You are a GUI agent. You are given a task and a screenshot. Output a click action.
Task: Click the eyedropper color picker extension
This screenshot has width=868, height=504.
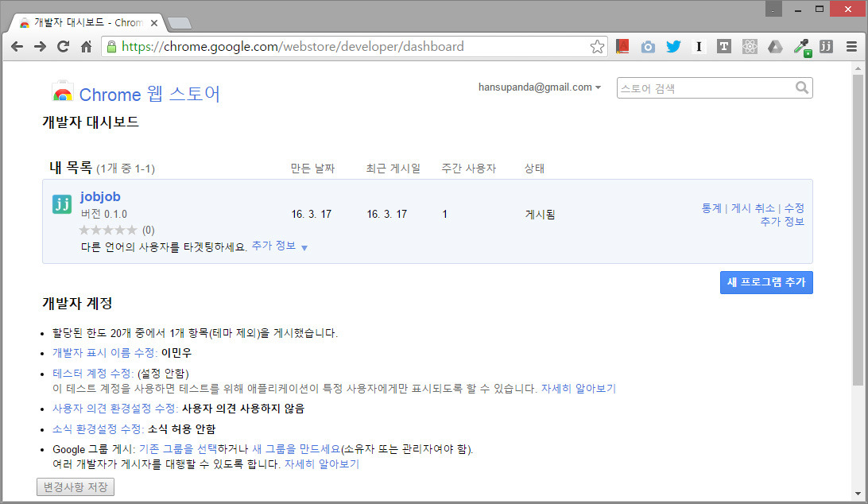(801, 48)
